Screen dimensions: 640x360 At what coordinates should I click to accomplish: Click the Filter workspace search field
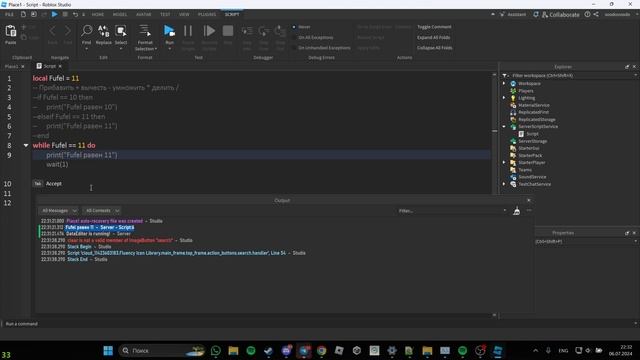coord(571,76)
